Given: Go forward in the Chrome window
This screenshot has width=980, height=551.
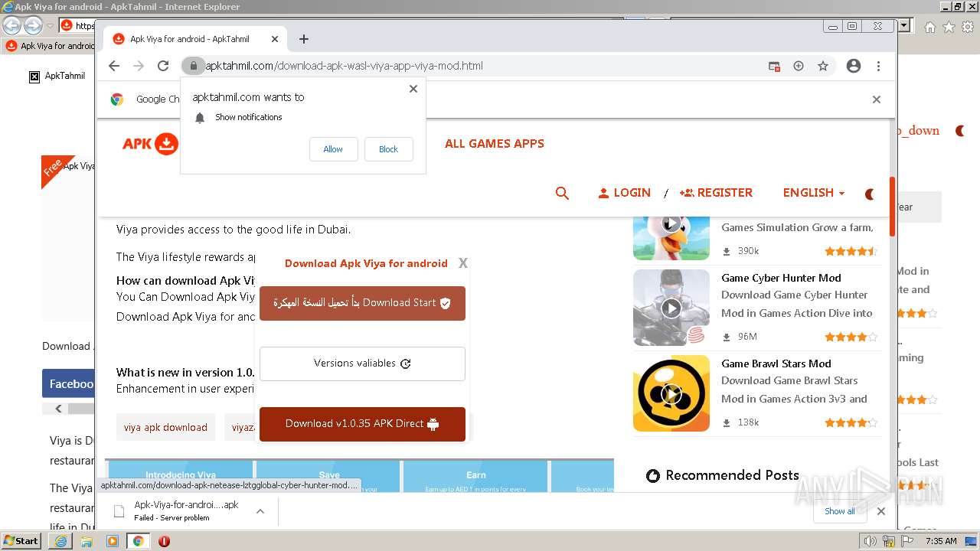Looking at the screenshot, I should (x=139, y=66).
